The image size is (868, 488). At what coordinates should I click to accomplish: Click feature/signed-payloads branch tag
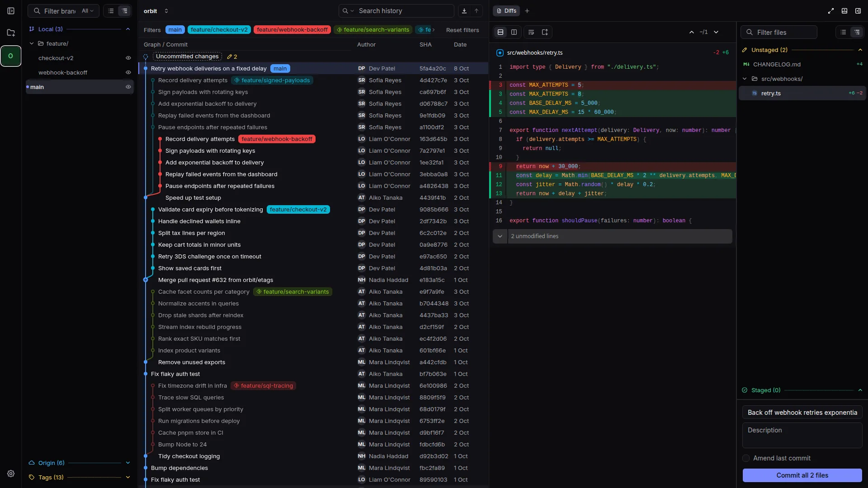(x=272, y=80)
